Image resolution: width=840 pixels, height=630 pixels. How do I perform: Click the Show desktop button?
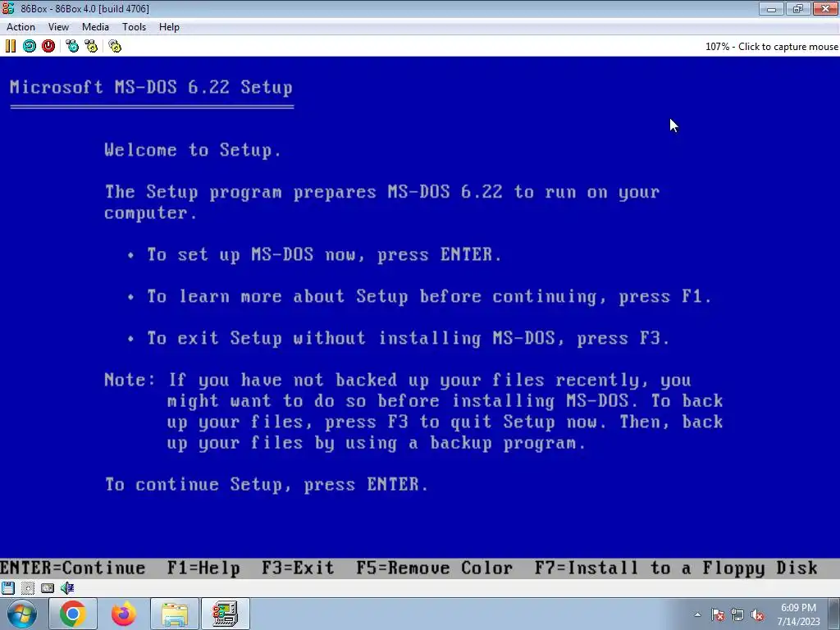pyautogui.click(x=834, y=614)
